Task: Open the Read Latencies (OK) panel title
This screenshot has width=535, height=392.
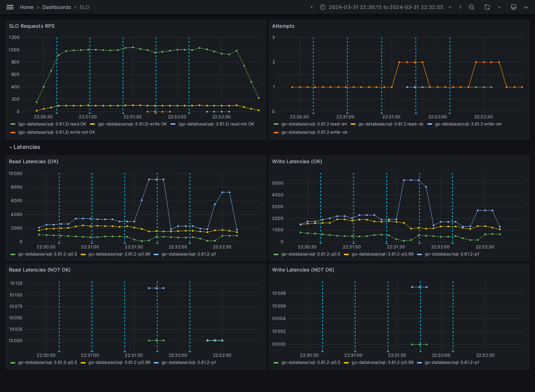Action: [34, 161]
